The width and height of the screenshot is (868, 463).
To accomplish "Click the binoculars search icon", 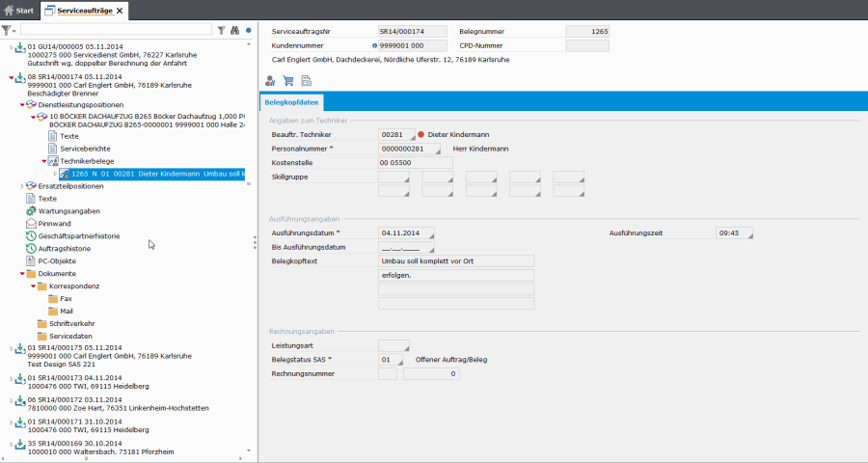I will click(234, 31).
